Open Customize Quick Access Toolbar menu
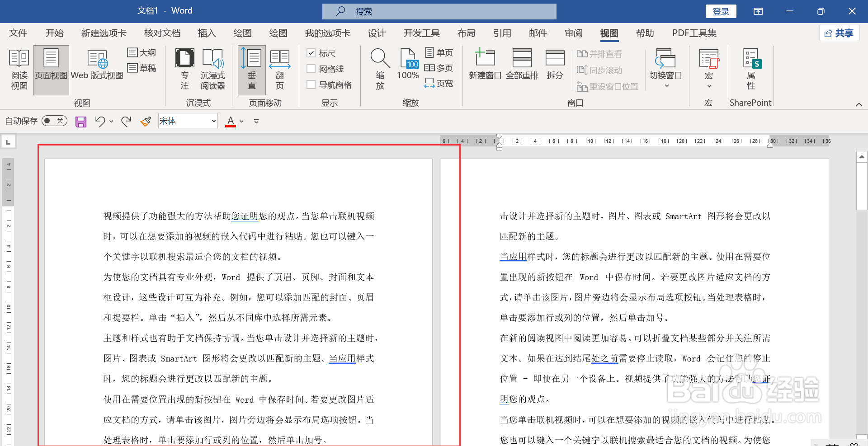 coord(256,121)
